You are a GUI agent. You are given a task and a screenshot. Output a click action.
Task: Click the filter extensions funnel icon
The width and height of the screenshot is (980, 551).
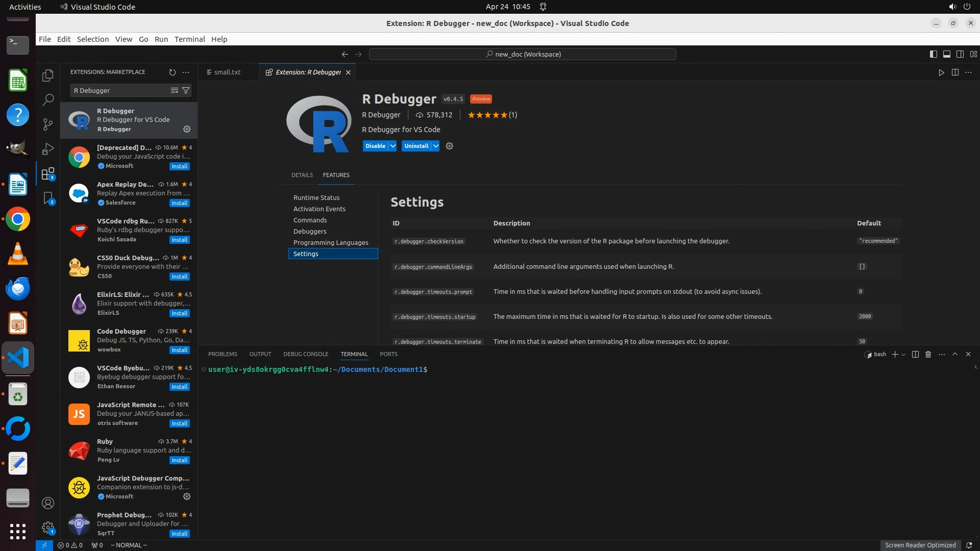(186, 90)
